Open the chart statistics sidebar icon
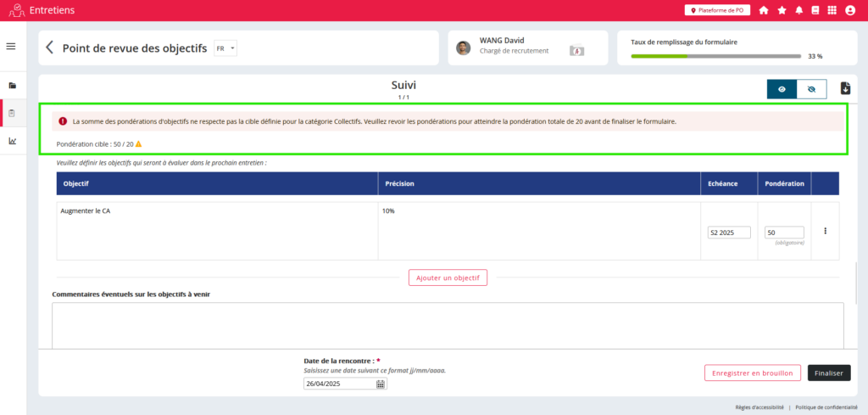 pos(12,141)
